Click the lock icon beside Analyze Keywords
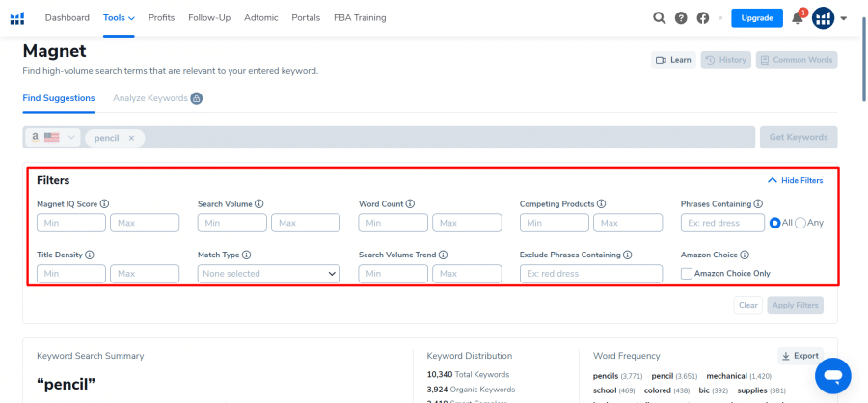 pyautogui.click(x=197, y=98)
